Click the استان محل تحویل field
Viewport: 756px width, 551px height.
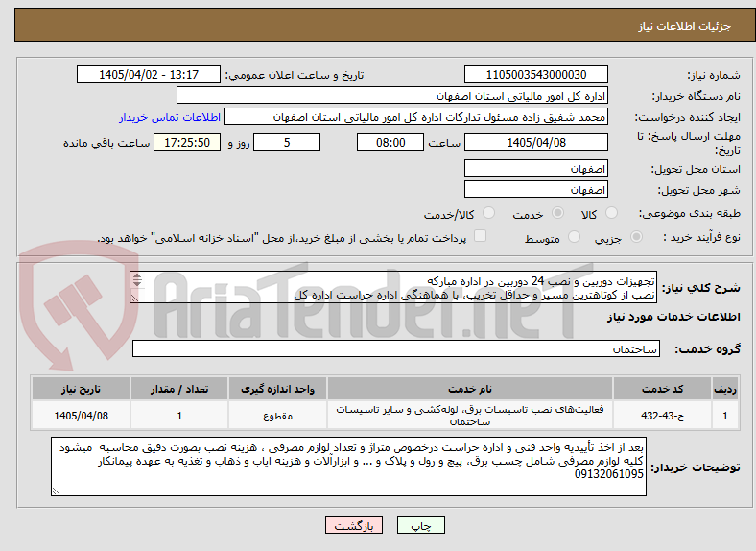[x=535, y=168]
